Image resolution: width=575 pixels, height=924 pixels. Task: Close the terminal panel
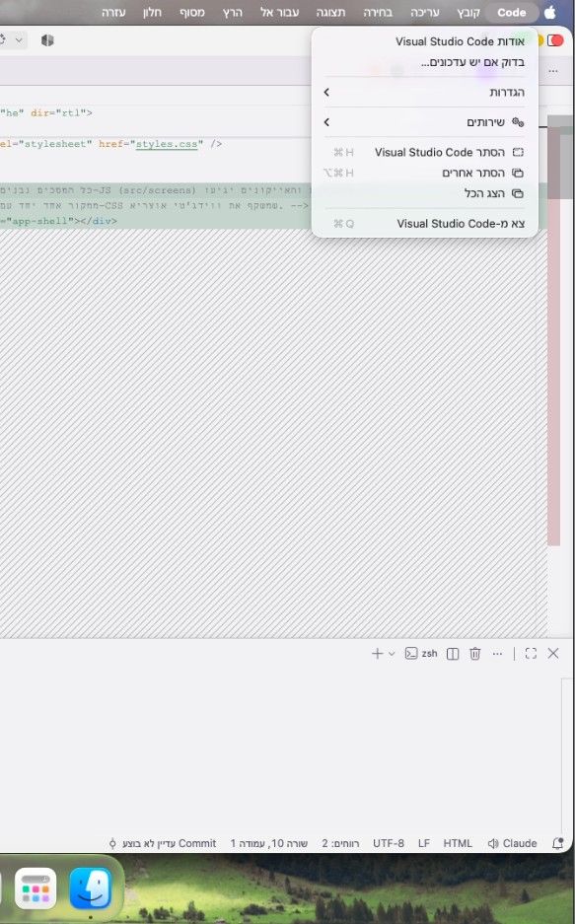point(553,654)
